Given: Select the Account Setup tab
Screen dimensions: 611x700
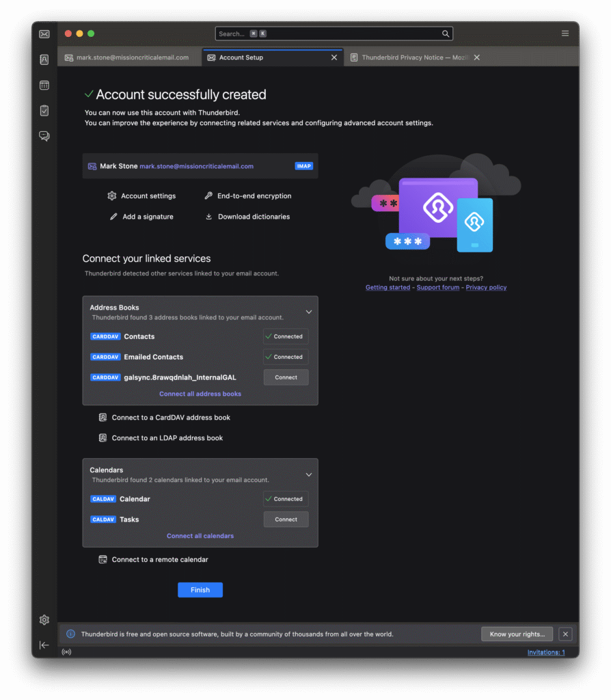Looking at the screenshot, I should 272,57.
